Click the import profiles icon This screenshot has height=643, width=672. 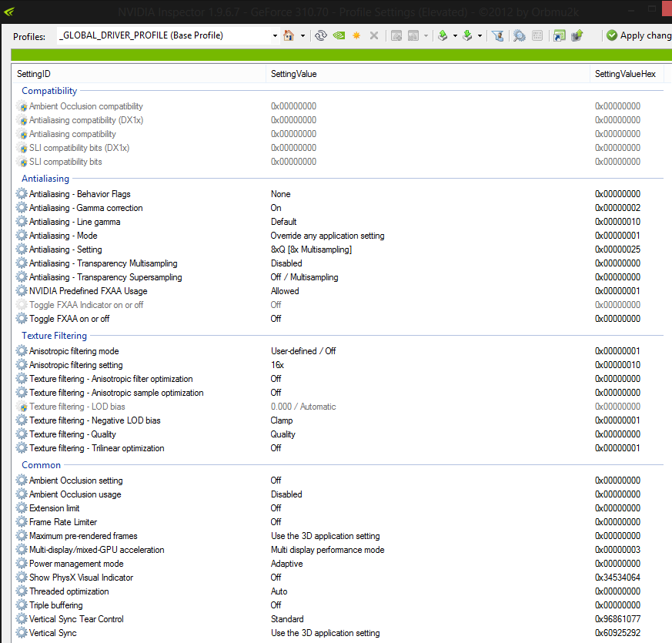point(467,35)
